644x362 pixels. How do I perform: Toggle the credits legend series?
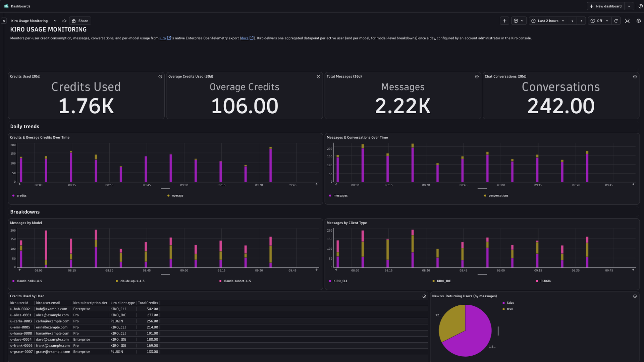19,196
